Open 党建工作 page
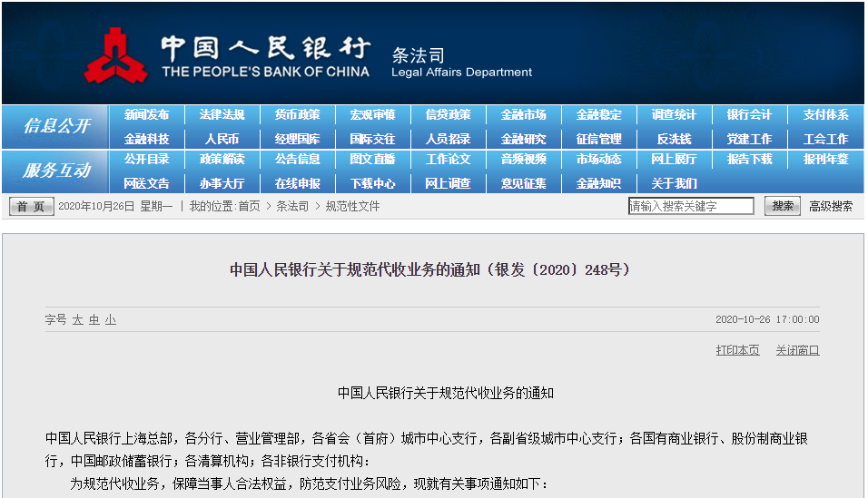The height and width of the screenshot is (498, 868). 749,139
